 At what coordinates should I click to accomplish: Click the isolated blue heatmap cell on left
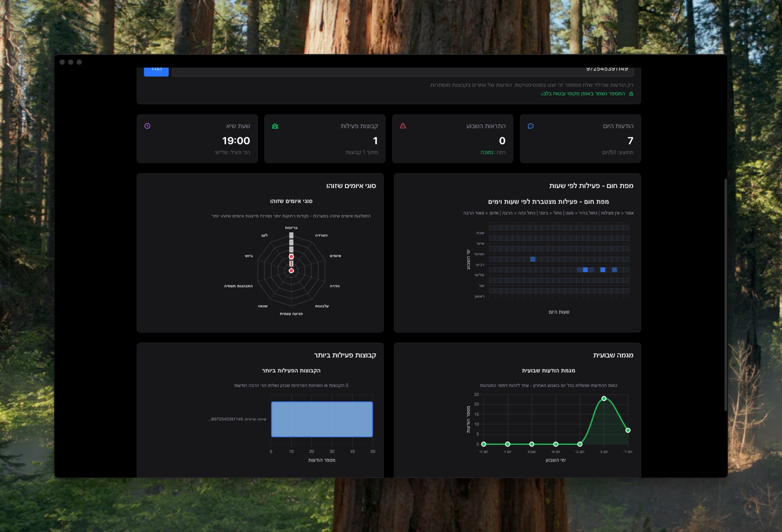pos(533,259)
